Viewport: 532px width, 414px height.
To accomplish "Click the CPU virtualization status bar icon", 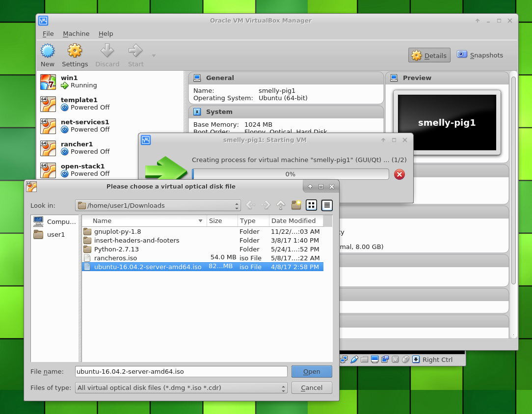I will (395, 359).
